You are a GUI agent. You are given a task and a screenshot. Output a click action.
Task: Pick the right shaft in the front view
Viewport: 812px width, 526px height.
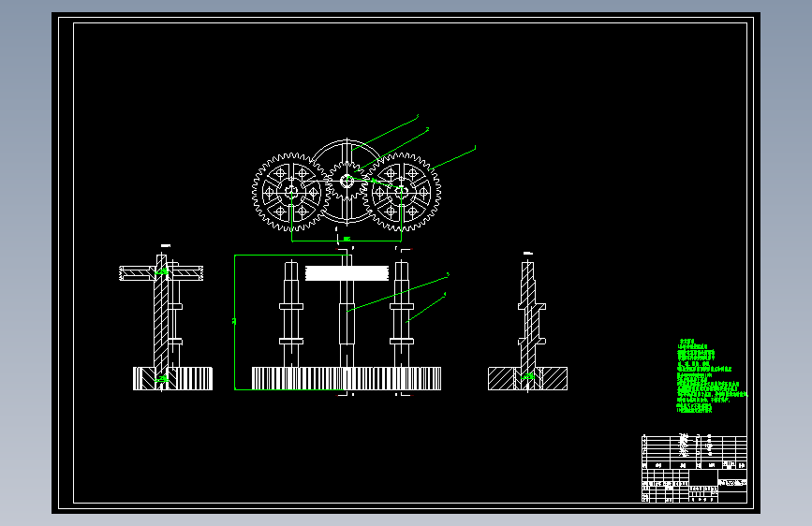(402, 314)
